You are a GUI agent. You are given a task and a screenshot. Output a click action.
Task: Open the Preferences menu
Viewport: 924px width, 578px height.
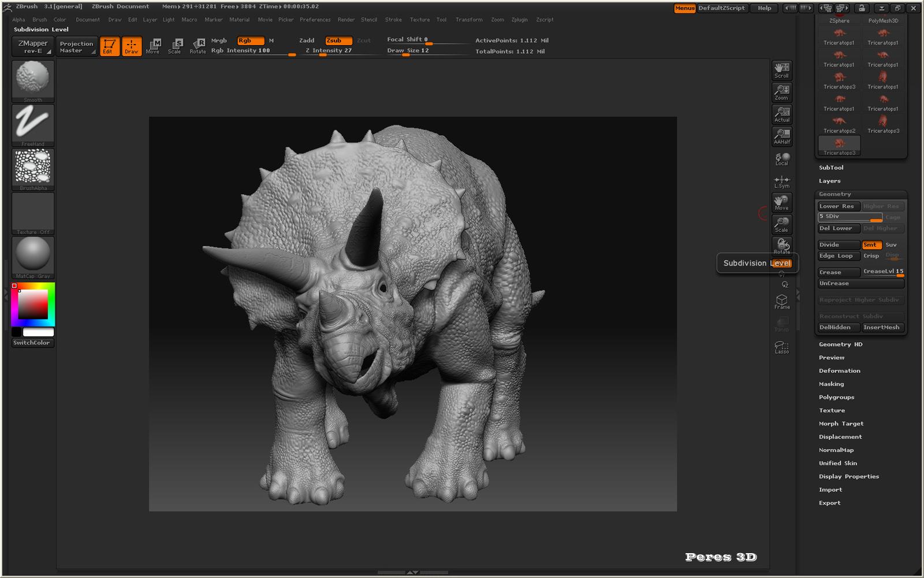(x=315, y=20)
